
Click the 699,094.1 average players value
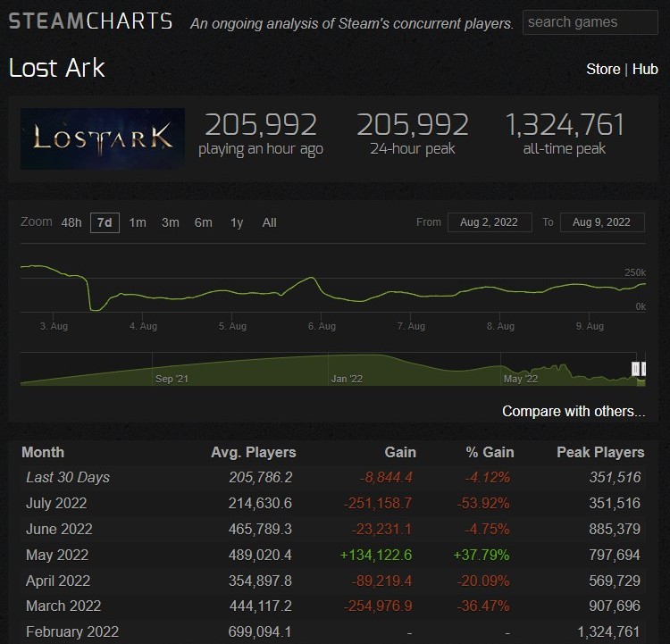click(x=260, y=631)
